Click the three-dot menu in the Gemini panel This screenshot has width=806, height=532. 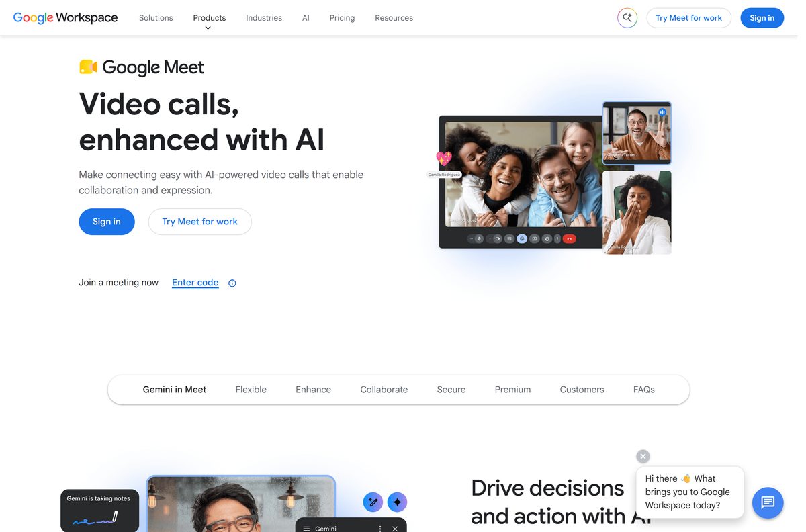[380, 529]
